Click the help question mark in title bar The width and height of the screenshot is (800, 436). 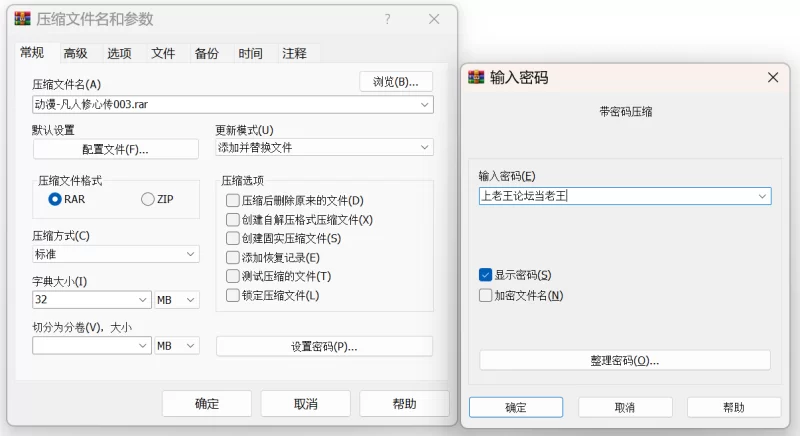coord(387,19)
